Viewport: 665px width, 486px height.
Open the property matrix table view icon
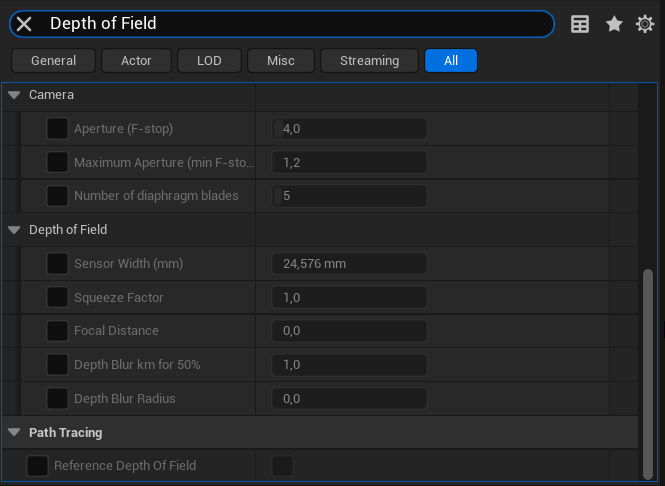tap(580, 24)
